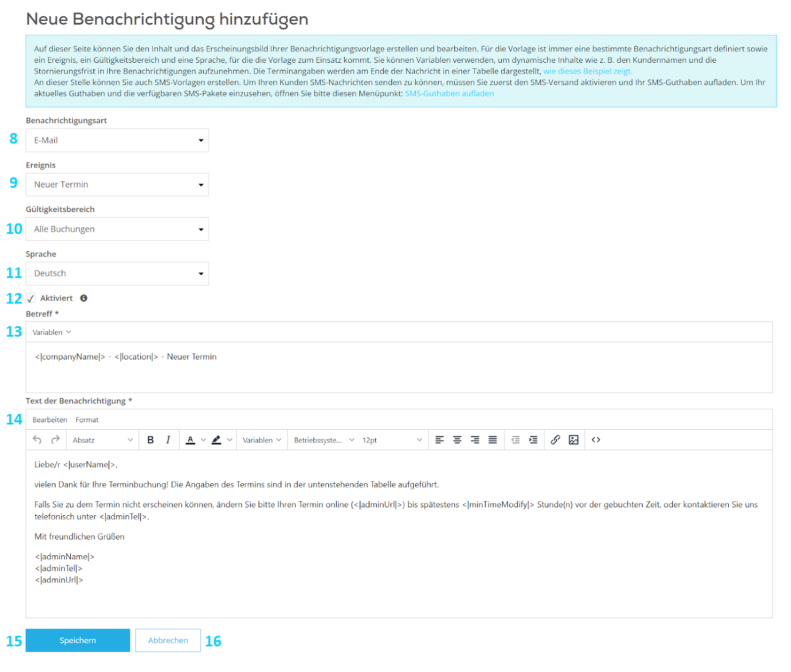Click the standalone <|adminUrl|> signature line
This screenshot has width=791, height=672.
pos(59,580)
